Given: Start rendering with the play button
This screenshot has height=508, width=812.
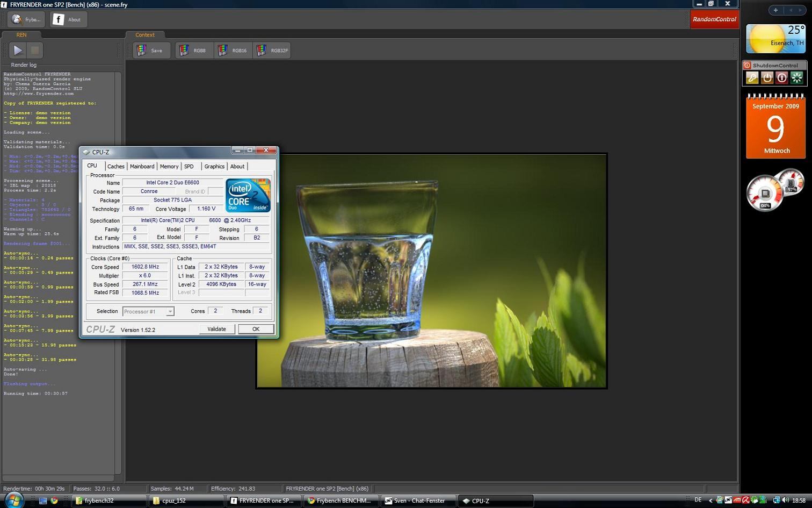Looking at the screenshot, I should [18, 51].
